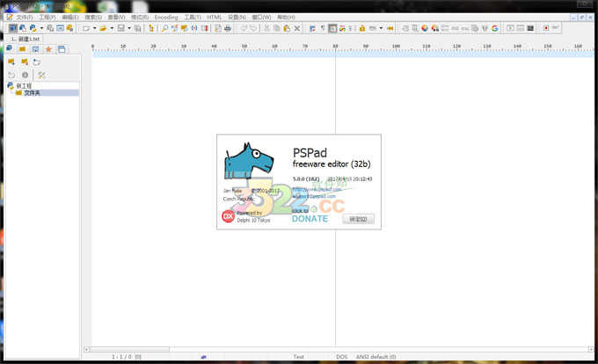Click the DOS line ending status entry
Viewport: 598px width, 364px height.
(342, 357)
